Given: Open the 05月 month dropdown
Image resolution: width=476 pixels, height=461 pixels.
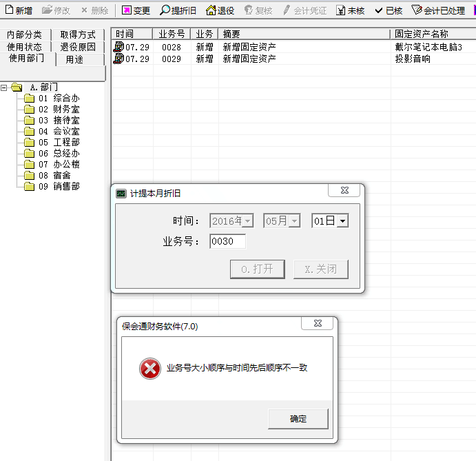Looking at the screenshot, I should coord(294,221).
